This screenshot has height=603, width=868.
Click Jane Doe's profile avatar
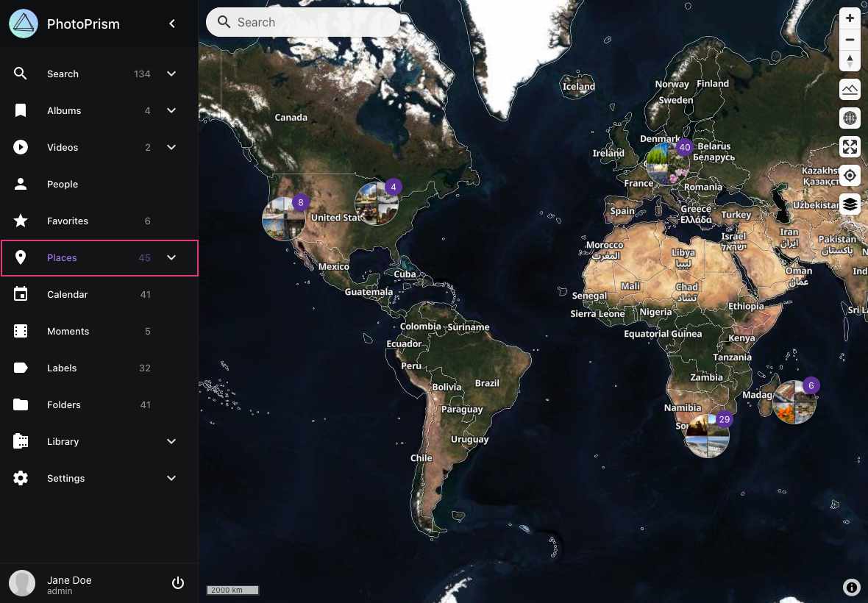click(x=21, y=582)
